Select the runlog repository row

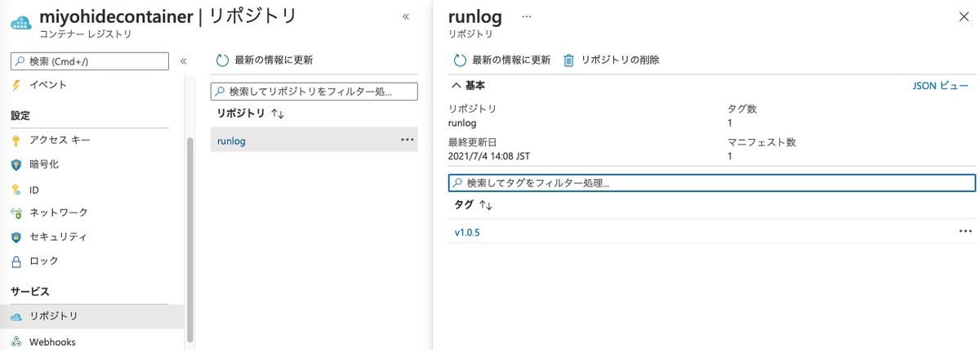point(314,140)
